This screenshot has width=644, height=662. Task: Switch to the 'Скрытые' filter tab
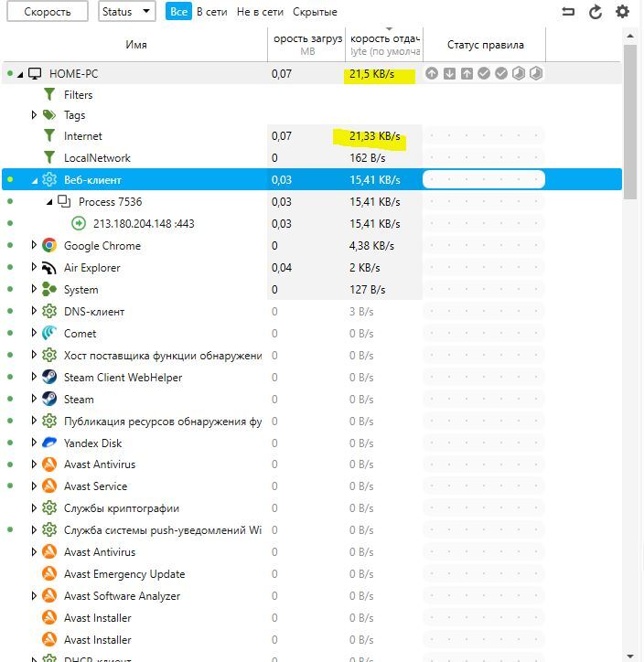(x=315, y=12)
